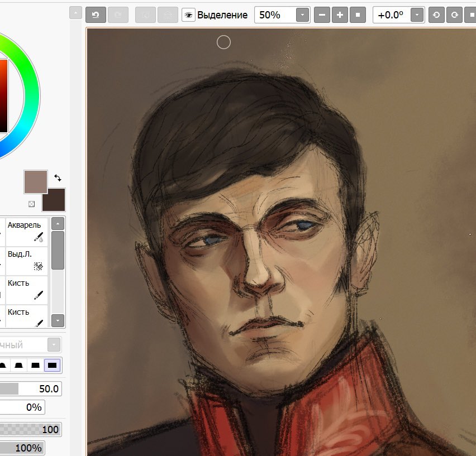Click the 50% zoom value field

275,15
